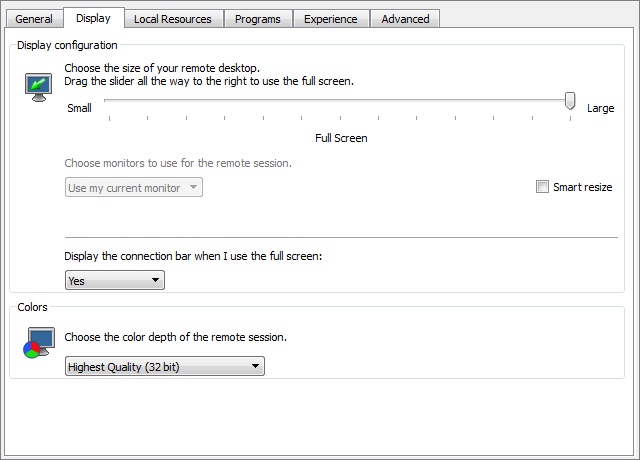Click the Smart resize label
This screenshot has height=460, width=640.
point(582,187)
